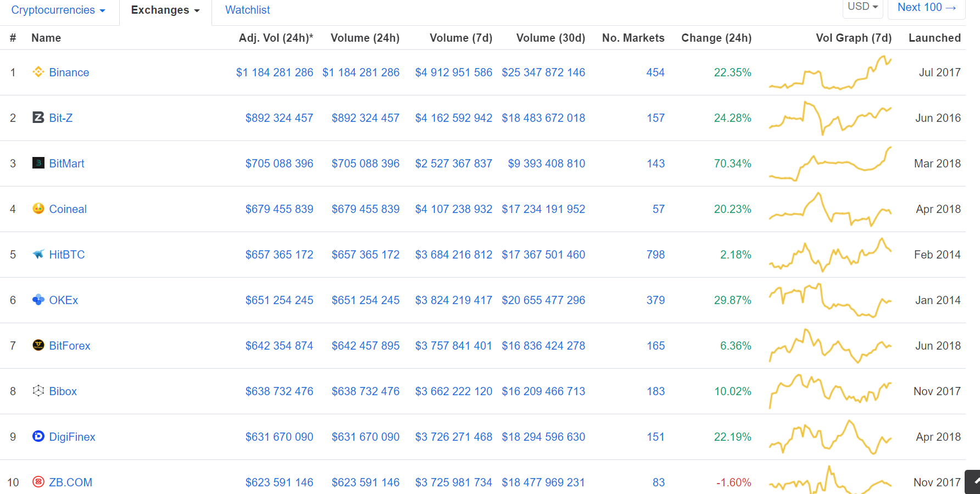Open the BitForex exchange link

[x=70, y=346]
